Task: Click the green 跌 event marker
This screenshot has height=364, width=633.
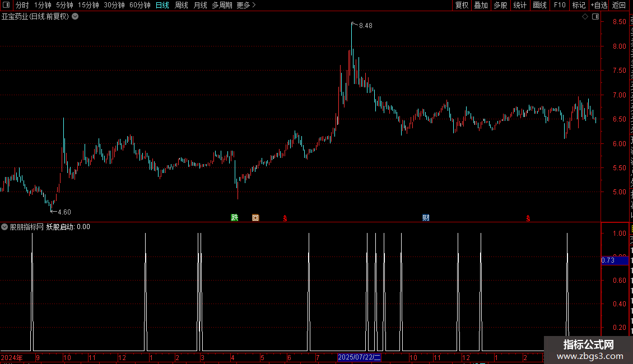Action: pos(235,217)
